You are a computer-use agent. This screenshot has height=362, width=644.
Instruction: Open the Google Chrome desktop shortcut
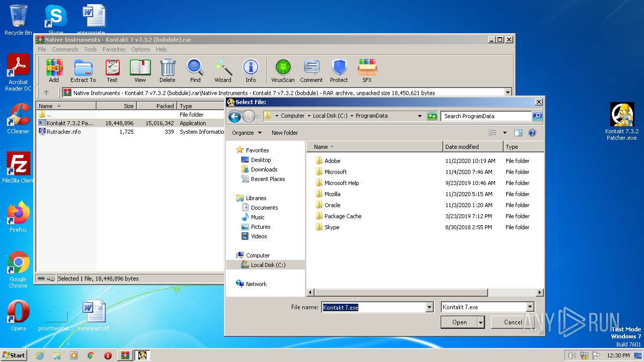click(18, 269)
